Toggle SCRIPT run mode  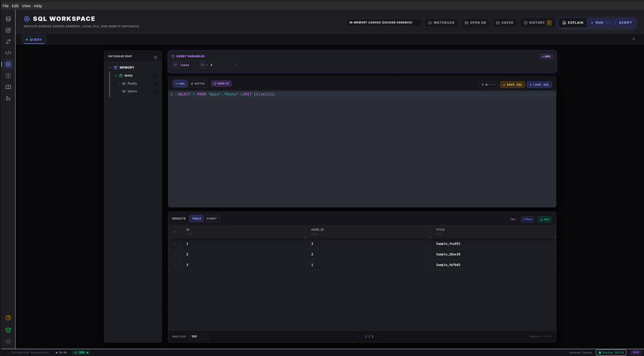(x=625, y=23)
